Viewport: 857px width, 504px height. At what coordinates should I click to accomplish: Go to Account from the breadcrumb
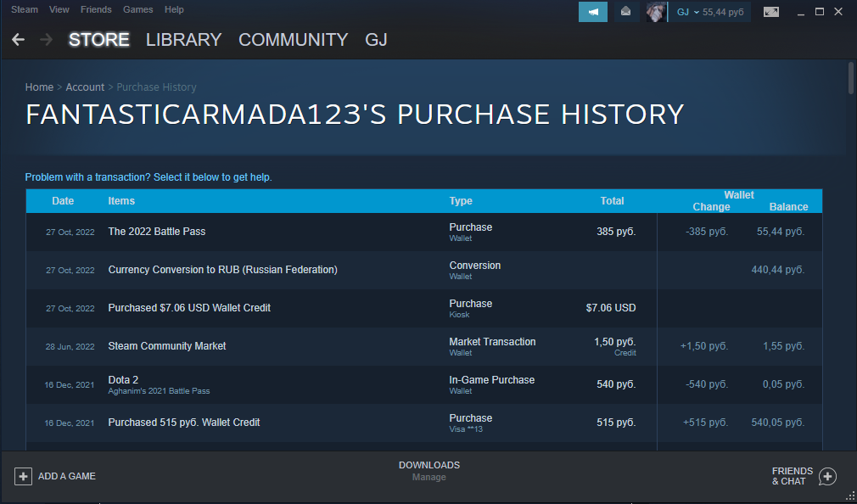pos(85,87)
